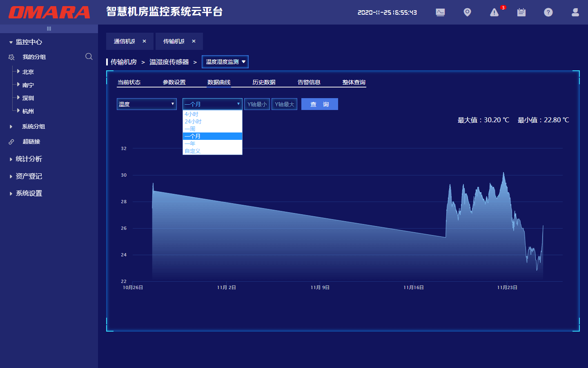Expand the 统计分析 menu section
Image resolution: width=588 pixels, height=368 pixels.
(x=29, y=159)
